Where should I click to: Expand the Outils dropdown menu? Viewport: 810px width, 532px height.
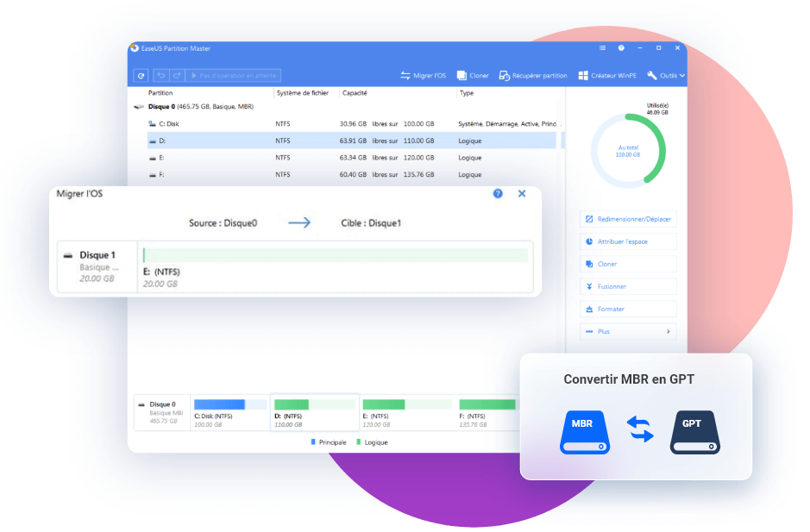pyautogui.click(x=666, y=76)
